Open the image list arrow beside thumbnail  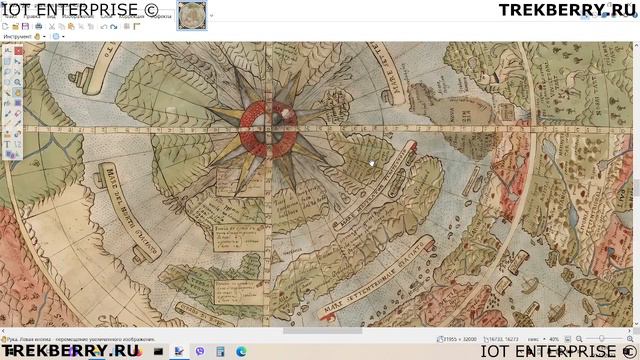coord(211,16)
